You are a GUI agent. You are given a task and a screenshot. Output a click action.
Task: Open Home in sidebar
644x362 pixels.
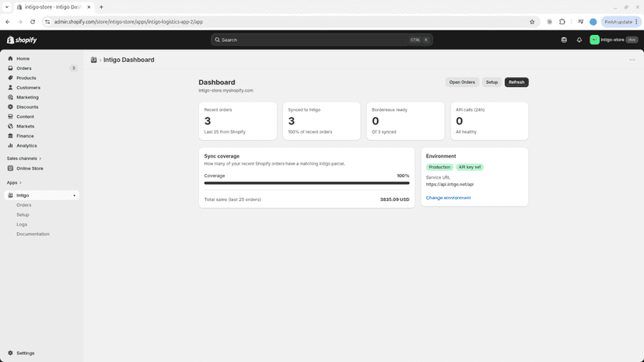23,58
